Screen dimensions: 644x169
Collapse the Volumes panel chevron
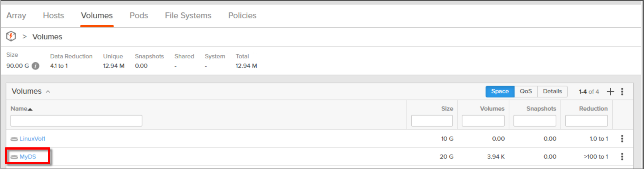point(48,92)
